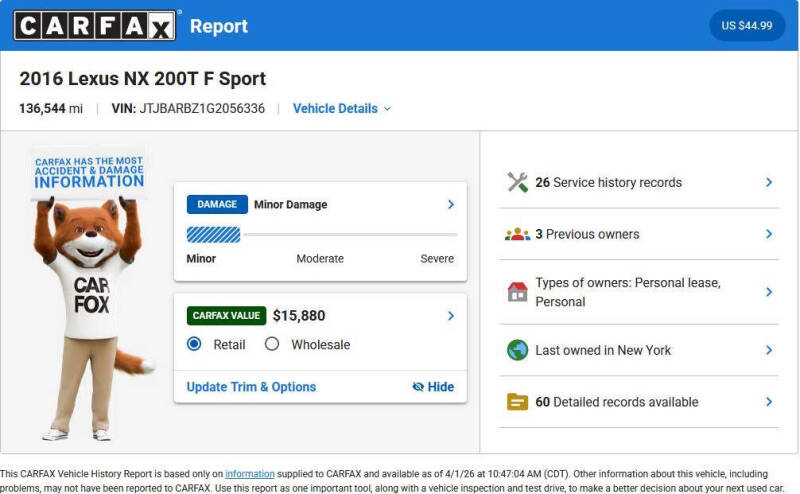Click the DAMAGE badge label
This screenshot has height=494, width=800.
tap(217, 204)
